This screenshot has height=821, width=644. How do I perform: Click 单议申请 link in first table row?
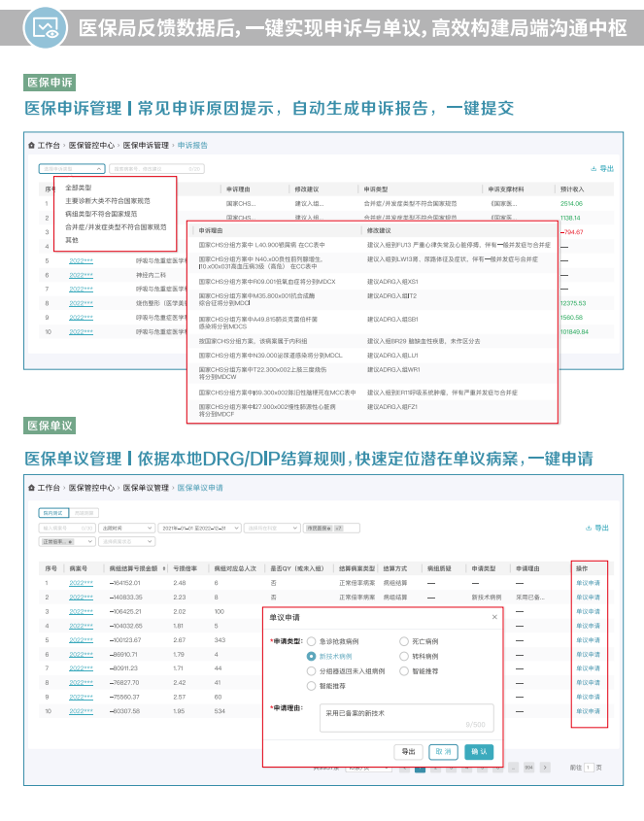(588, 583)
